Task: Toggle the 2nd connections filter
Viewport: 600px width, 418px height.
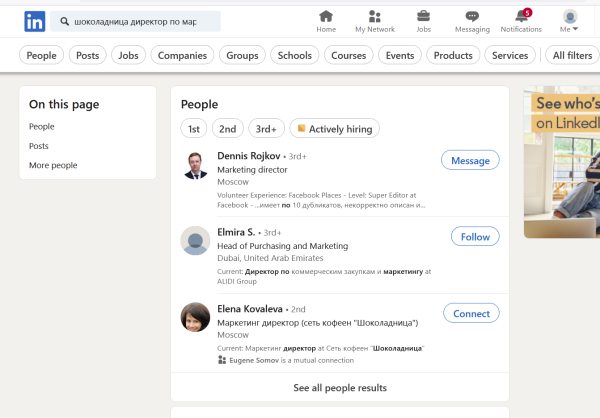Action: click(228, 128)
